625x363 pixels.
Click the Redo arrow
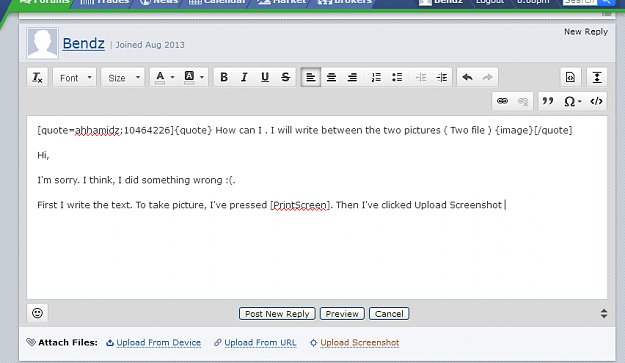pyautogui.click(x=487, y=77)
